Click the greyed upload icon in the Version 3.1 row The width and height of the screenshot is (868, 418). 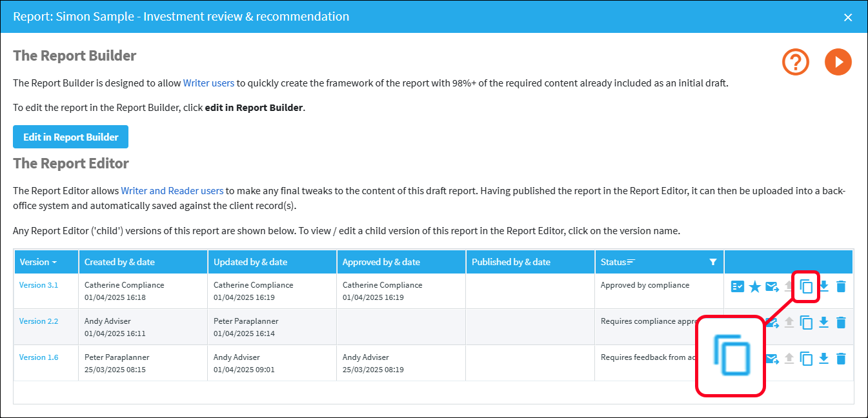(x=789, y=286)
